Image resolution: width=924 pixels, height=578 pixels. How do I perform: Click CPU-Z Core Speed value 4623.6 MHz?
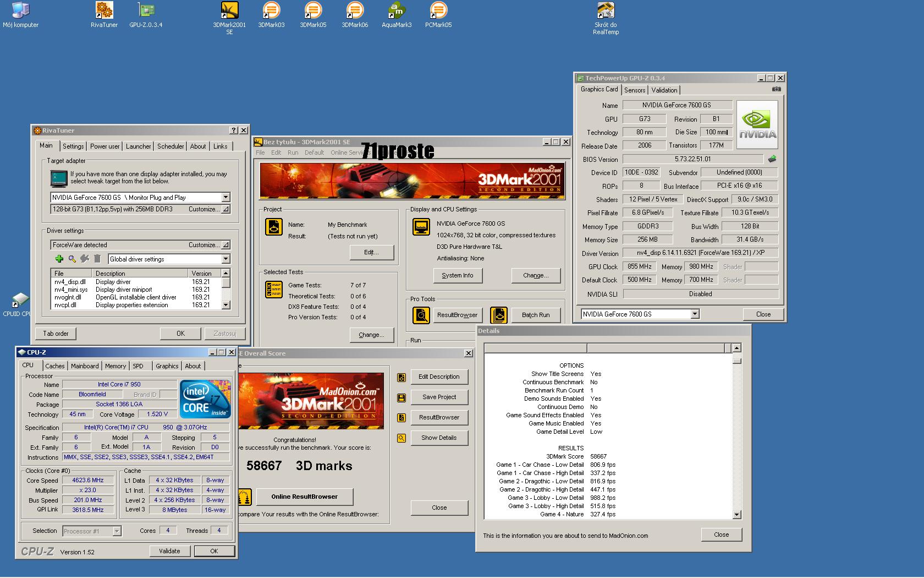(x=88, y=480)
